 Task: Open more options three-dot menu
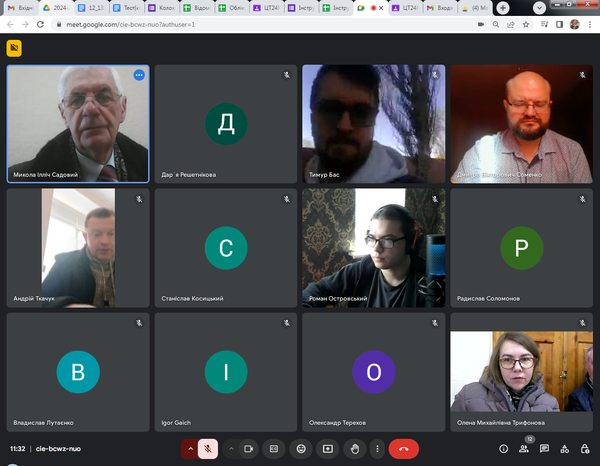(x=378, y=449)
